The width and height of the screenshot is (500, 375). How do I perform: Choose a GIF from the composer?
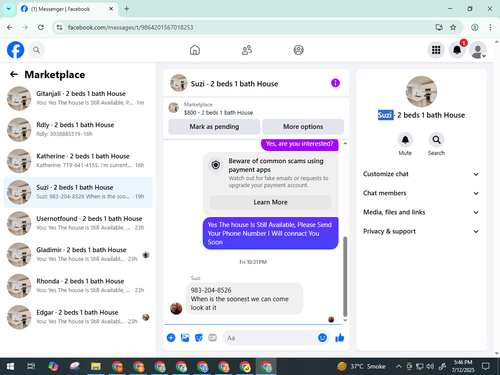[x=213, y=338]
